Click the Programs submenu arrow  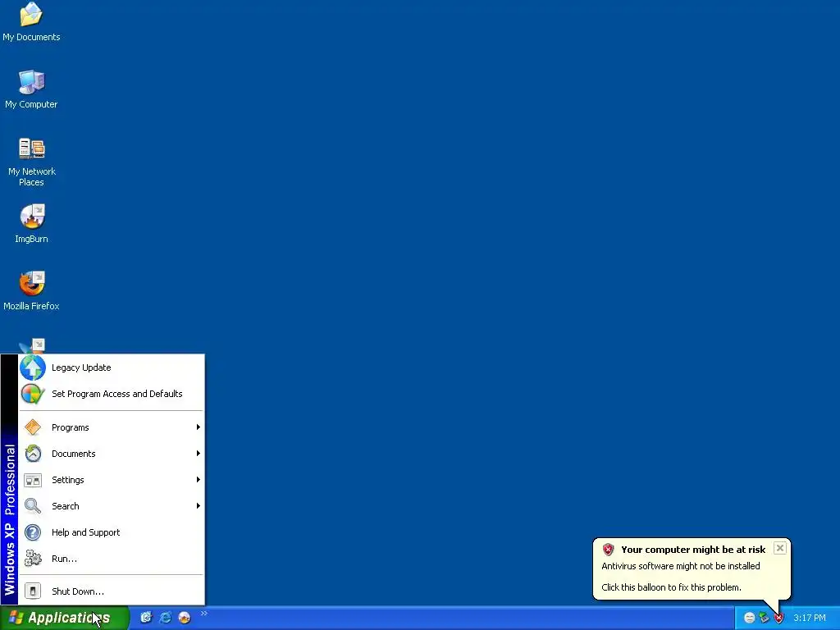pyautogui.click(x=199, y=427)
